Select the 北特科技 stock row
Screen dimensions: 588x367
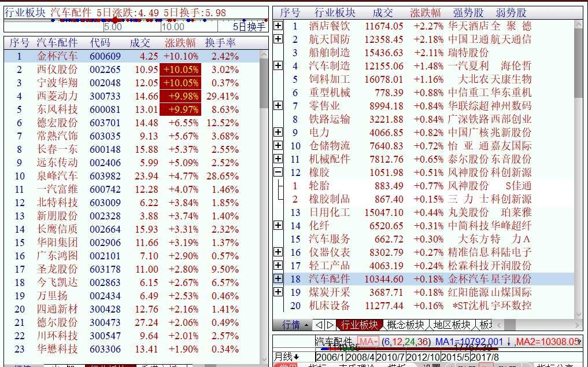(132, 203)
